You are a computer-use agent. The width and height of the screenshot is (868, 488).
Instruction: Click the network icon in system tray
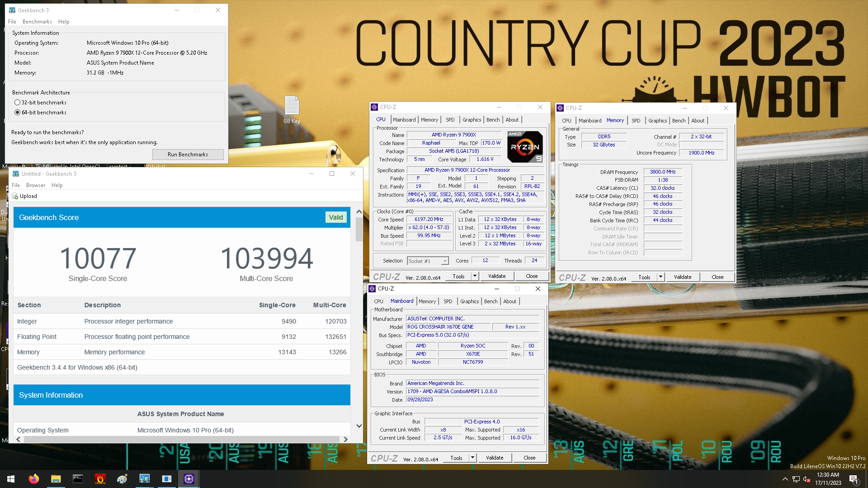tap(796, 479)
